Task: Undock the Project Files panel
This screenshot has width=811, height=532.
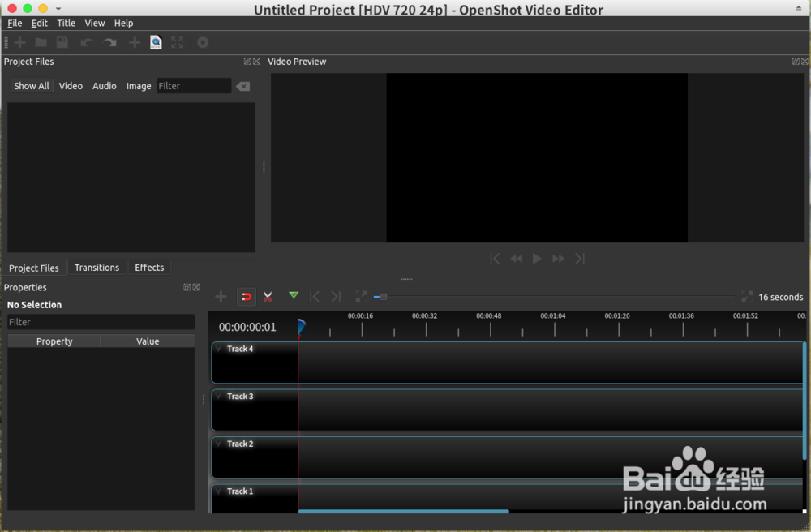Action: (247, 62)
